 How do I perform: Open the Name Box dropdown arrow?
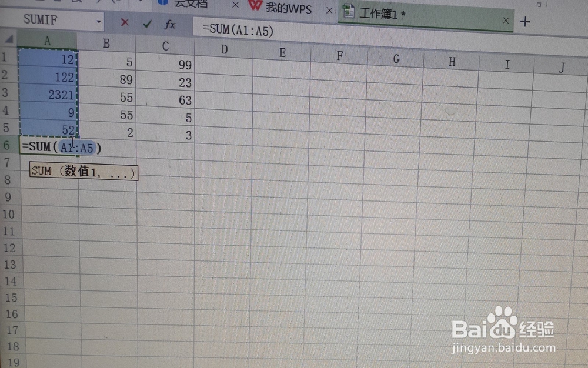pos(99,21)
